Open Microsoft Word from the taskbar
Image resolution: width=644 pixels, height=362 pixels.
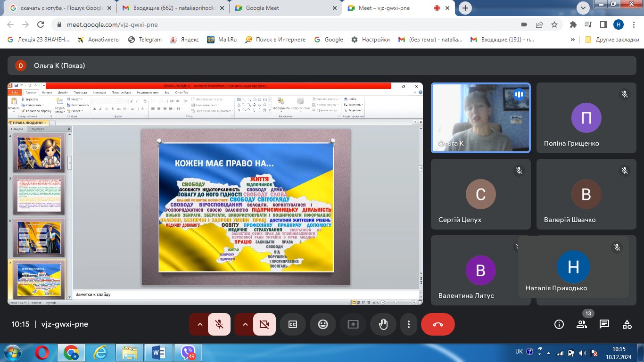pyautogui.click(x=158, y=352)
